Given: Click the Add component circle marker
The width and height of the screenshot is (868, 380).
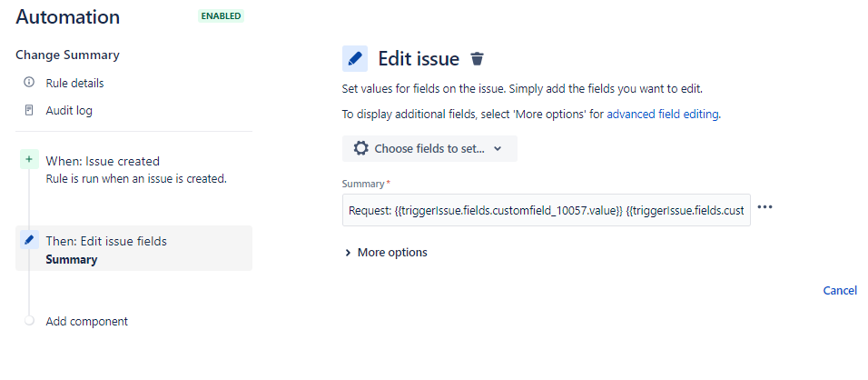Looking at the screenshot, I should [x=29, y=321].
